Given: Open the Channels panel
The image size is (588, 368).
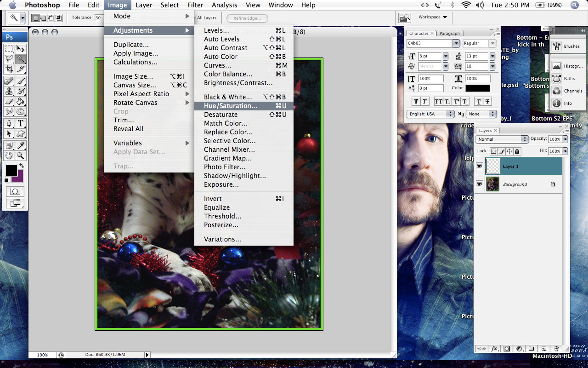Looking at the screenshot, I should pos(568,91).
